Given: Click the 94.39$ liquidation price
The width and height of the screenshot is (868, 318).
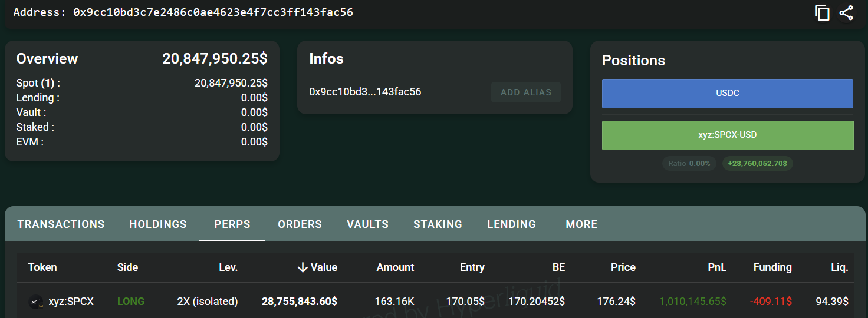Looking at the screenshot, I should [x=832, y=302].
